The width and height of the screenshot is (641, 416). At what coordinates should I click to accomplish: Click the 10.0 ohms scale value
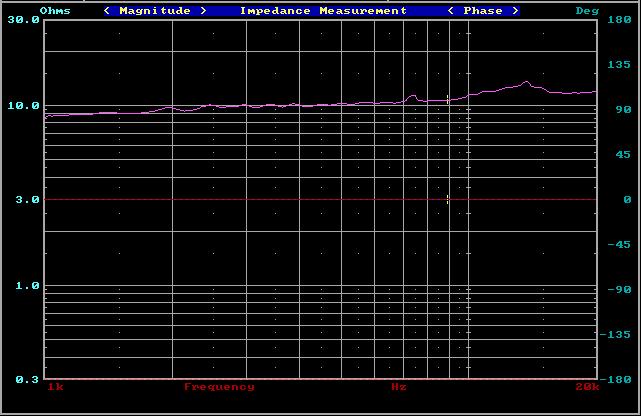click(x=24, y=106)
